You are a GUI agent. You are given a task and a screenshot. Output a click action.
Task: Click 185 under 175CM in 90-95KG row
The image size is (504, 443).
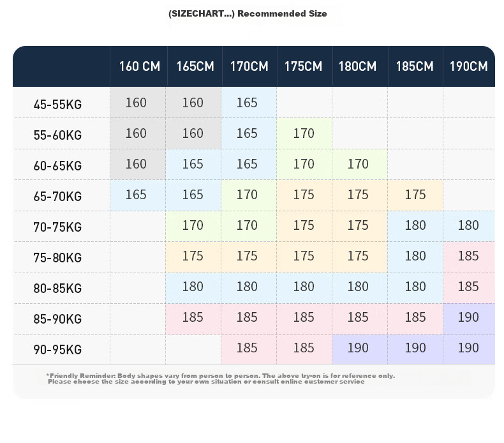(304, 348)
